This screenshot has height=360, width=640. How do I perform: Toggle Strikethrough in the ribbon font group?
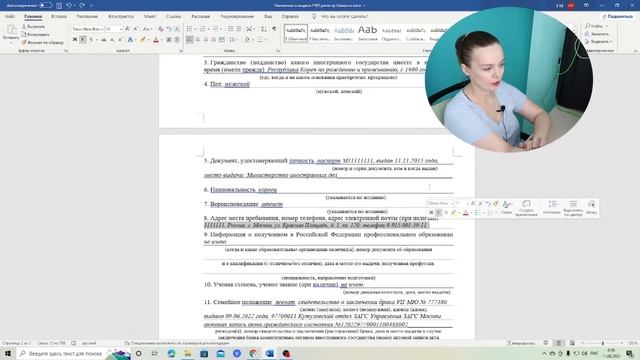[x=104, y=40]
